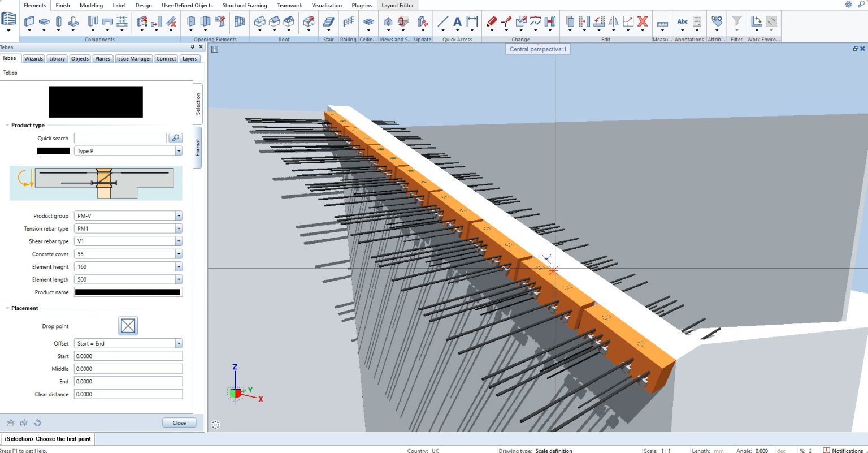Select the Text tool in Quick Access

457,21
